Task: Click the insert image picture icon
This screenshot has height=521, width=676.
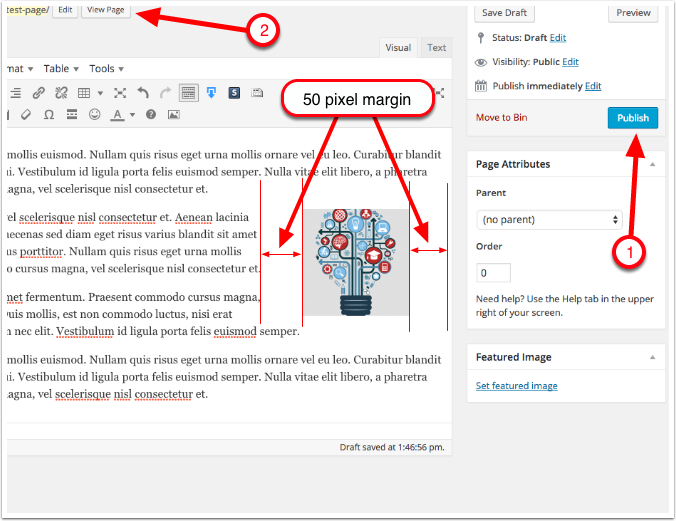Action: (174, 115)
